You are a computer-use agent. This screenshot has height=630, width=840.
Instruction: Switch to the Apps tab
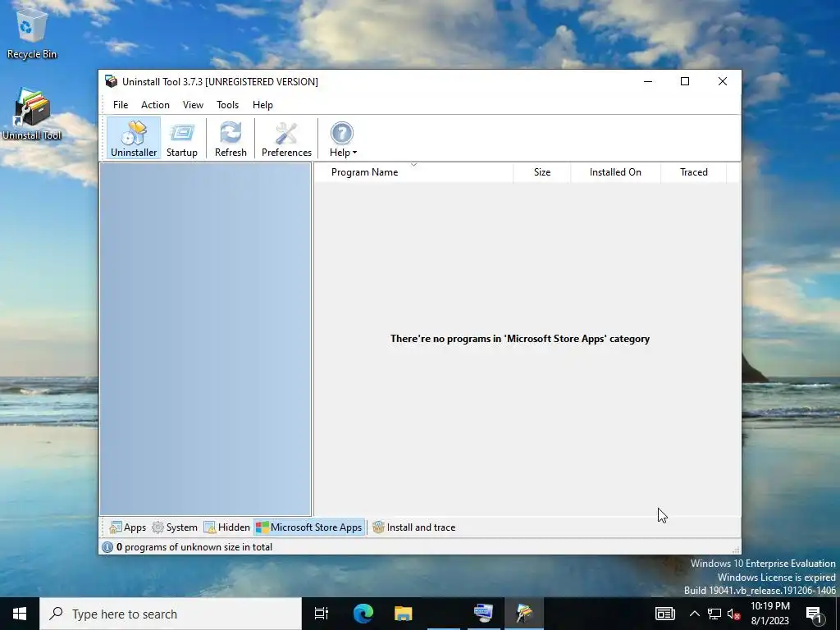coord(127,527)
